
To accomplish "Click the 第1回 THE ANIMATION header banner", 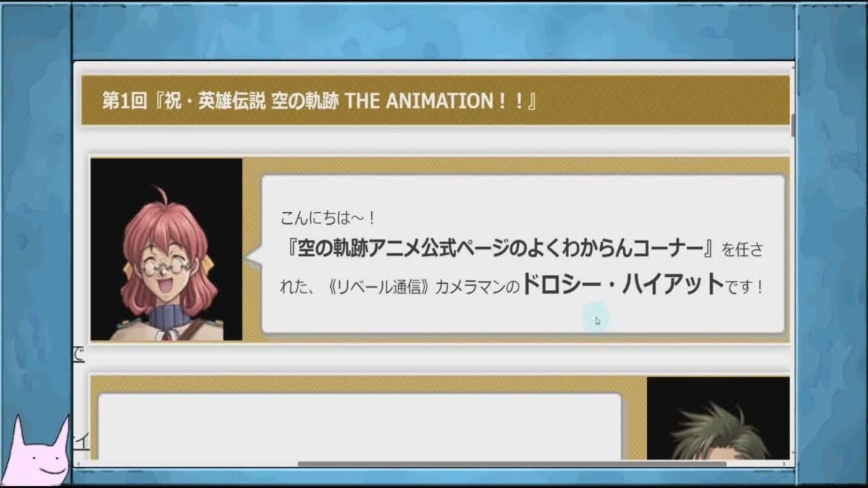I will (435, 101).
